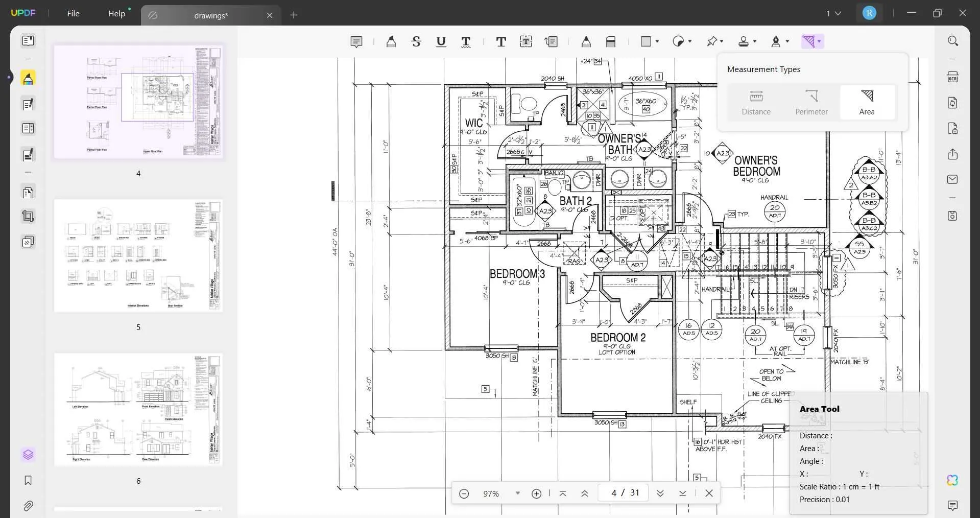Image resolution: width=980 pixels, height=518 pixels.
Task: Open the user account avatar R
Action: click(869, 13)
